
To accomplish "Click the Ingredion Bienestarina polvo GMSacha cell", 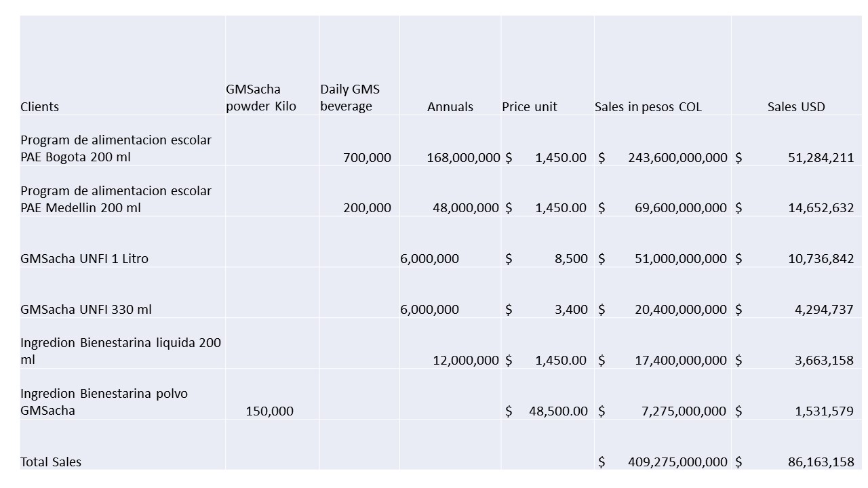I will 104,402.
